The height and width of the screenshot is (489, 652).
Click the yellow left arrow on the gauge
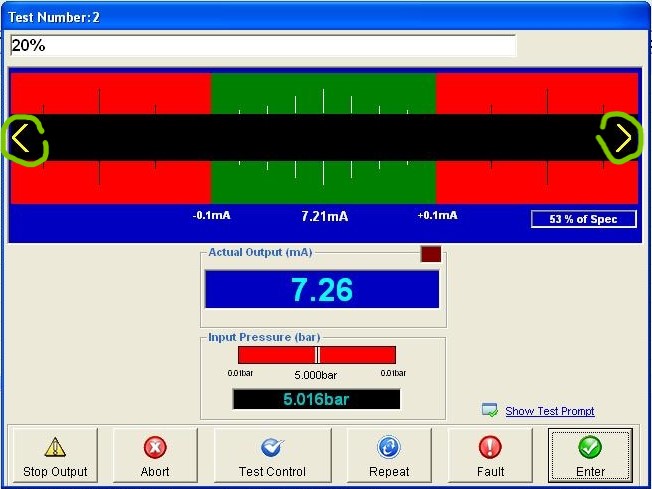[x=24, y=139]
